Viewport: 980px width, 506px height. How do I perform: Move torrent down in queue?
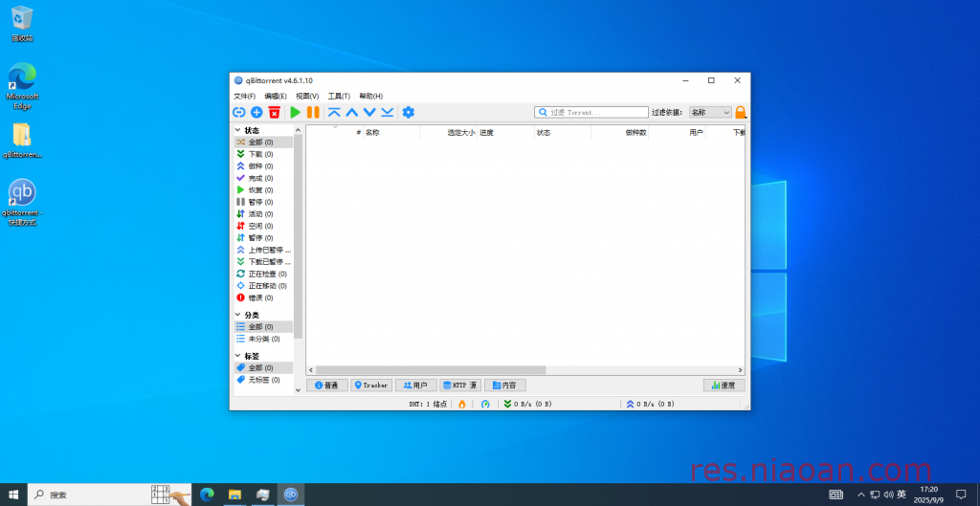tap(369, 113)
